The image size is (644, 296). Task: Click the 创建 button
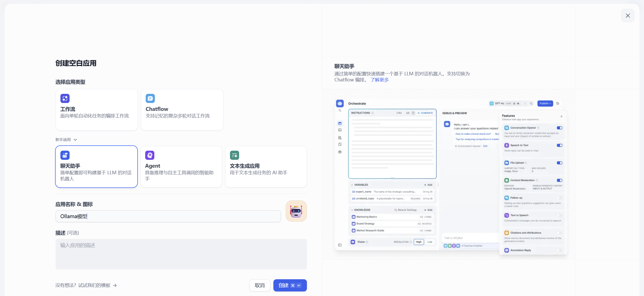tap(290, 285)
